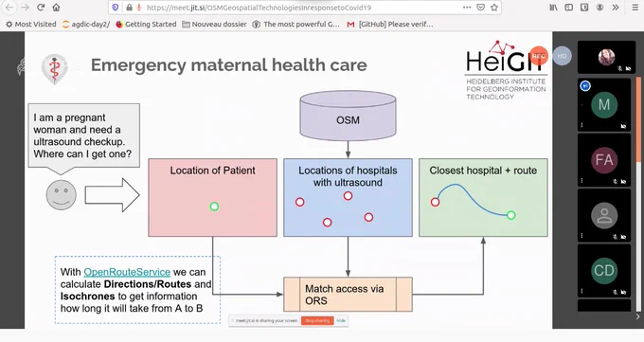Click muted mic icon on generic avatar tile
This screenshot has height=342, width=644.
click(x=616, y=237)
